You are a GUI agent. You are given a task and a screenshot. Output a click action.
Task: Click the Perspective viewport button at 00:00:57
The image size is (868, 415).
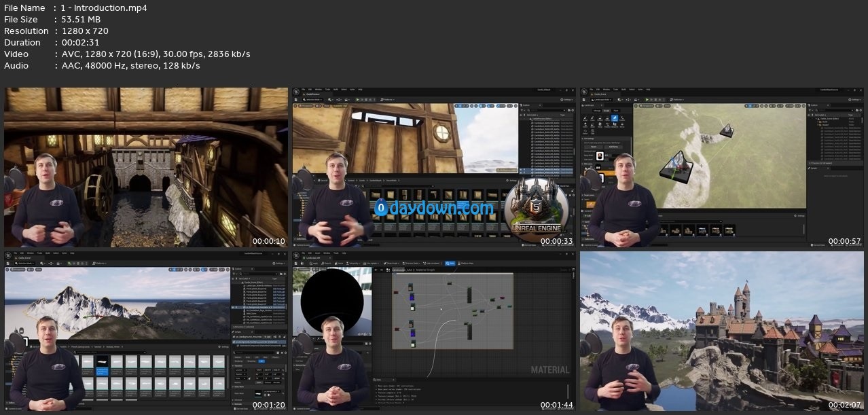click(647, 106)
